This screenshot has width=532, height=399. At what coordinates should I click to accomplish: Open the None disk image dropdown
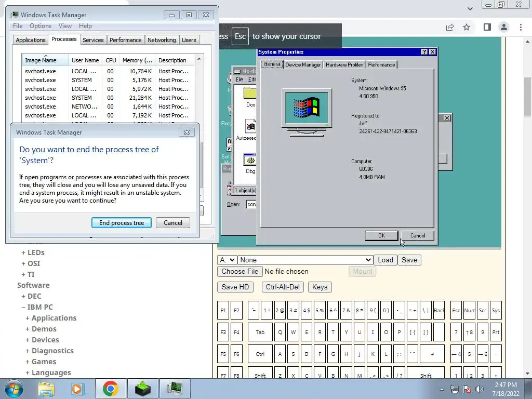tap(305, 260)
